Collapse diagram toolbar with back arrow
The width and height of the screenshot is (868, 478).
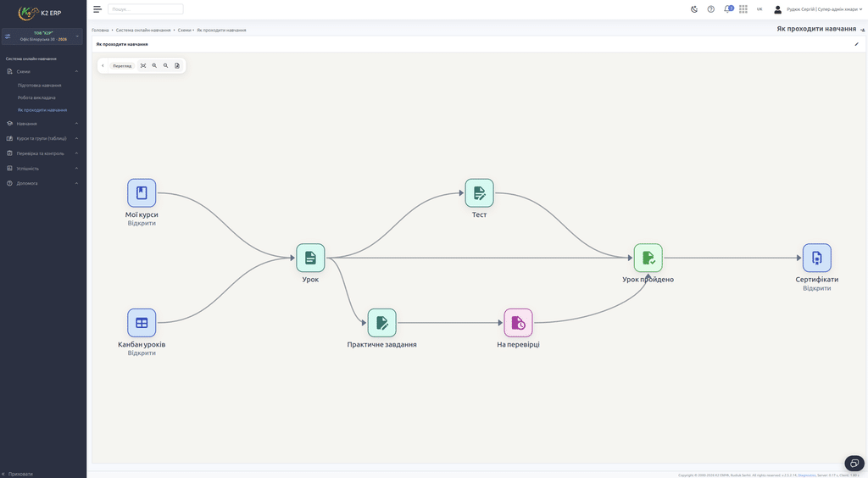pyautogui.click(x=103, y=66)
